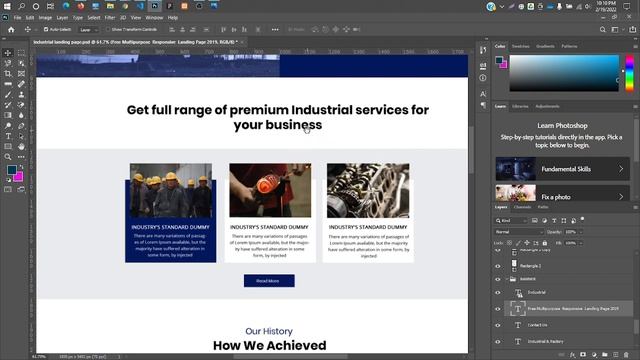
Task: Click Create new group folder icon
Action: [604, 355]
